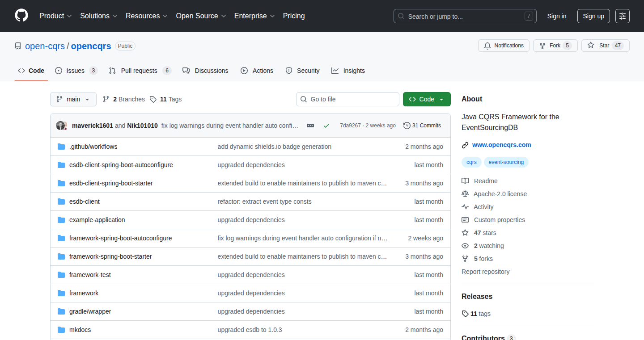Click the link icon beside www.opencqrs.com
Viewport: 644px width, 340px height.
(x=465, y=145)
